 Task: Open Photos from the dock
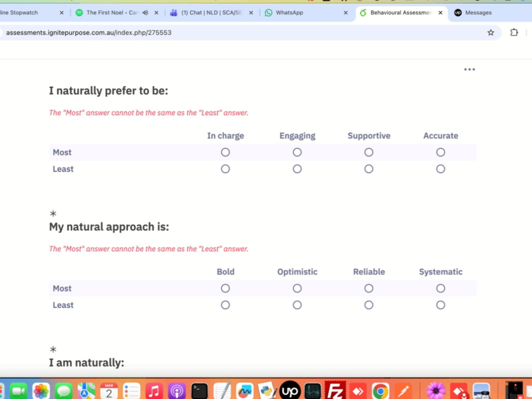[x=41, y=391]
